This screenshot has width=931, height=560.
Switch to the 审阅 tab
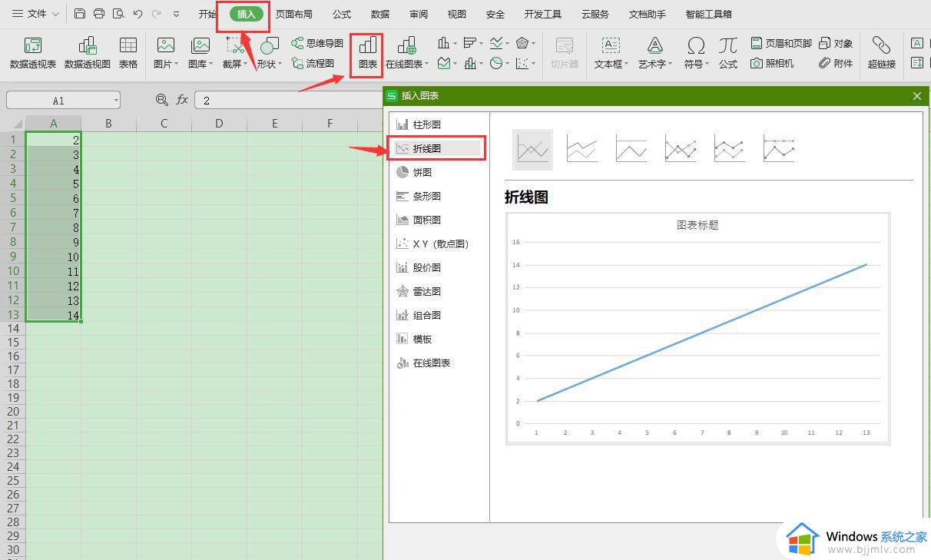[x=419, y=14]
